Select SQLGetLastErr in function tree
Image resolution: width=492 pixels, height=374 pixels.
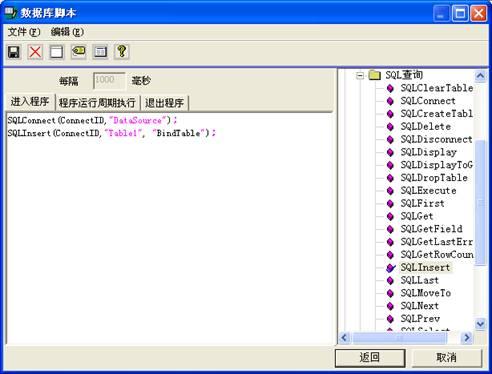point(437,242)
